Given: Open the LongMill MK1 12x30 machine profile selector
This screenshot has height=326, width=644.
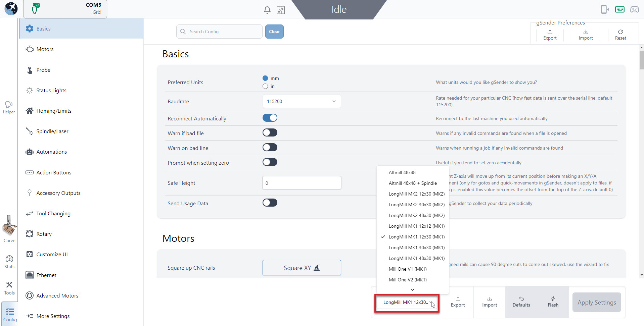Looking at the screenshot, I should click(x=407, y=303).
